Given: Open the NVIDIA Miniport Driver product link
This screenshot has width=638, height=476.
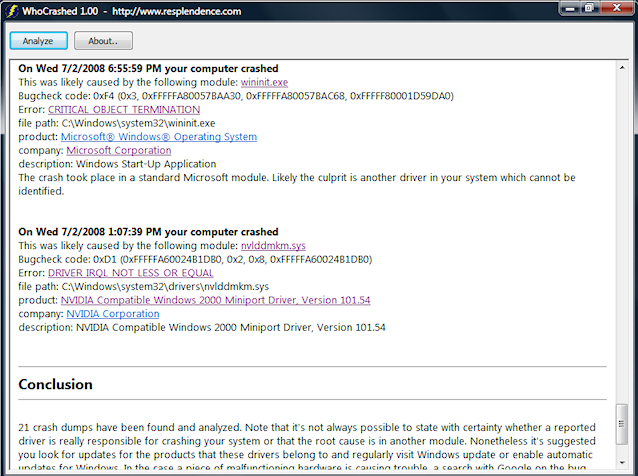Looking at the screenshot, I should [215, 300].
